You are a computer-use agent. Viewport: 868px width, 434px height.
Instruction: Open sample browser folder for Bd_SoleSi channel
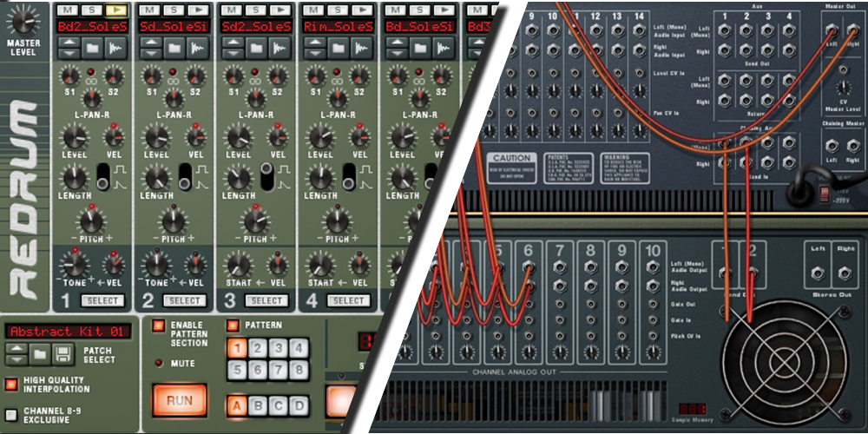click(x=419, y=49)
